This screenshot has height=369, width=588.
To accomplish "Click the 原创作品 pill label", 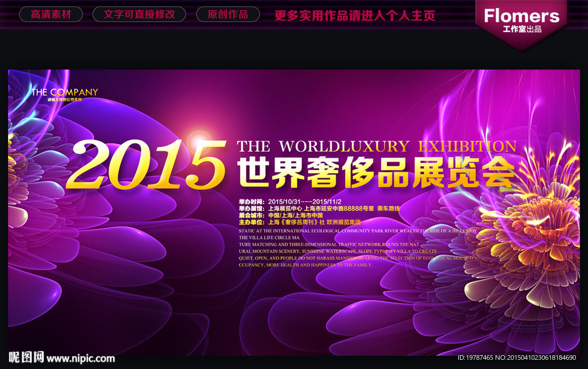I will 227,14.
